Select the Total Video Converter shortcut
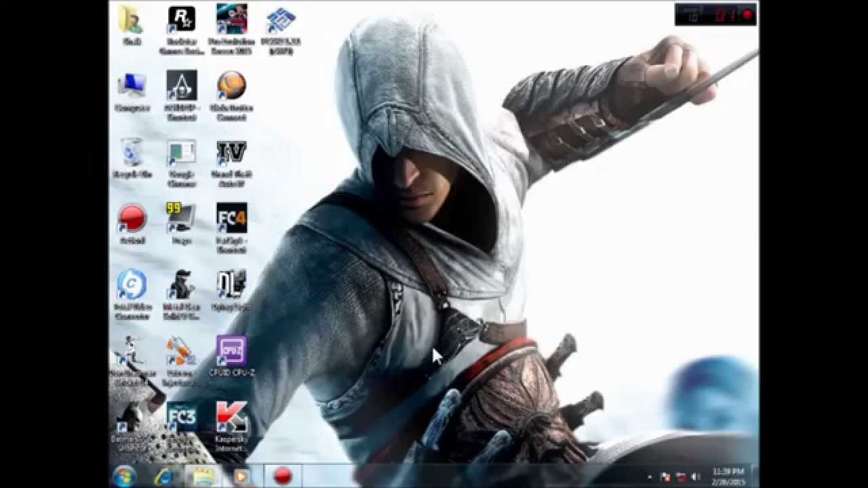Viewport: 868px width, 488px height. (132, 295)
